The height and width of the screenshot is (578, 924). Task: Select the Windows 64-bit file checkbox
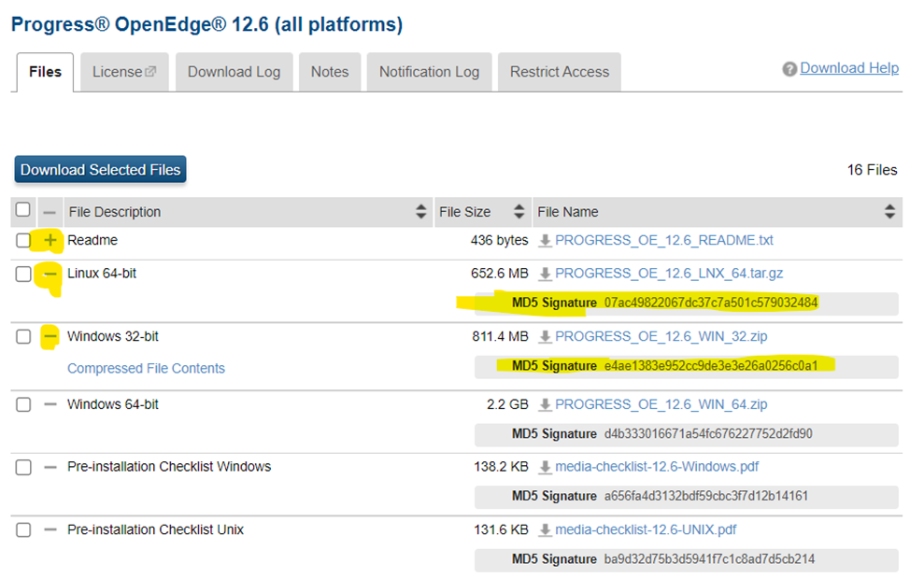coord(22,403)
